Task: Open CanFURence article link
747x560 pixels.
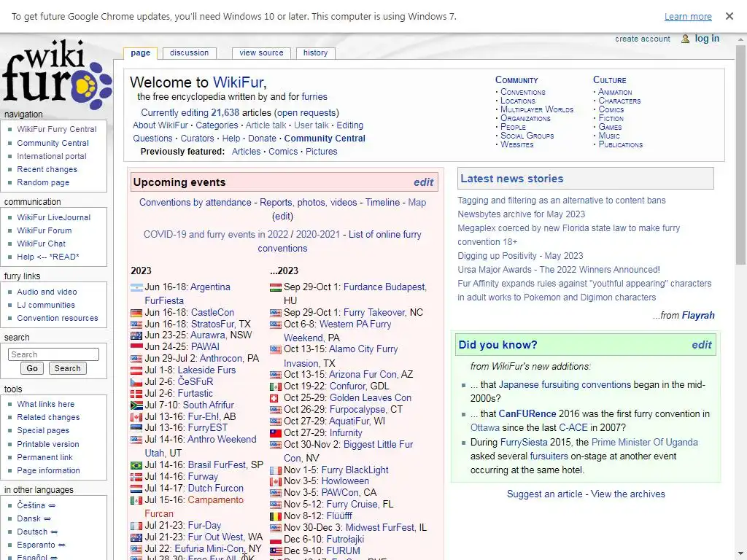Action: coord(527,414)
